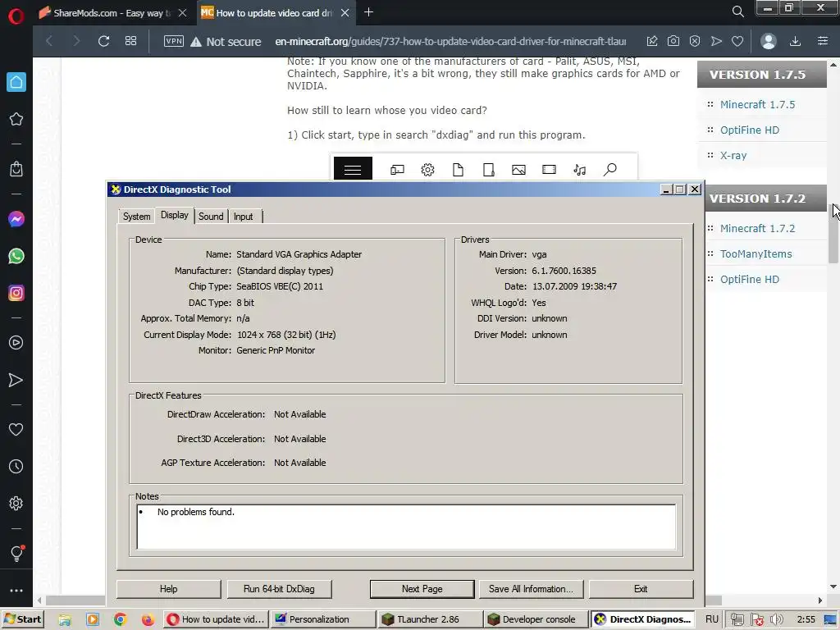This screenshot has height=630, width=840.
Task: Open OptiFine HD link under Version 1.7.2
Action: [750, 279]
